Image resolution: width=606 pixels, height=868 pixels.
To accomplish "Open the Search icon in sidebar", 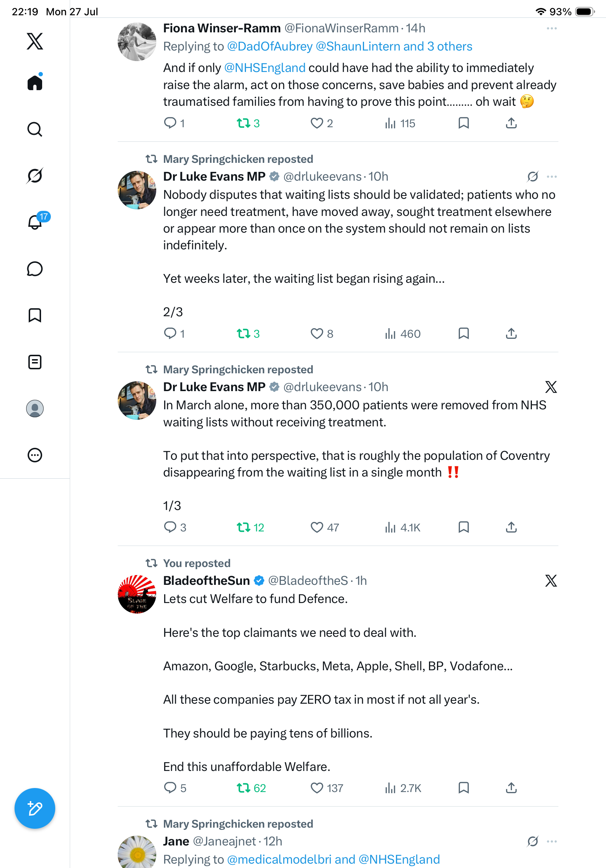I will click(x=35, y=129).
